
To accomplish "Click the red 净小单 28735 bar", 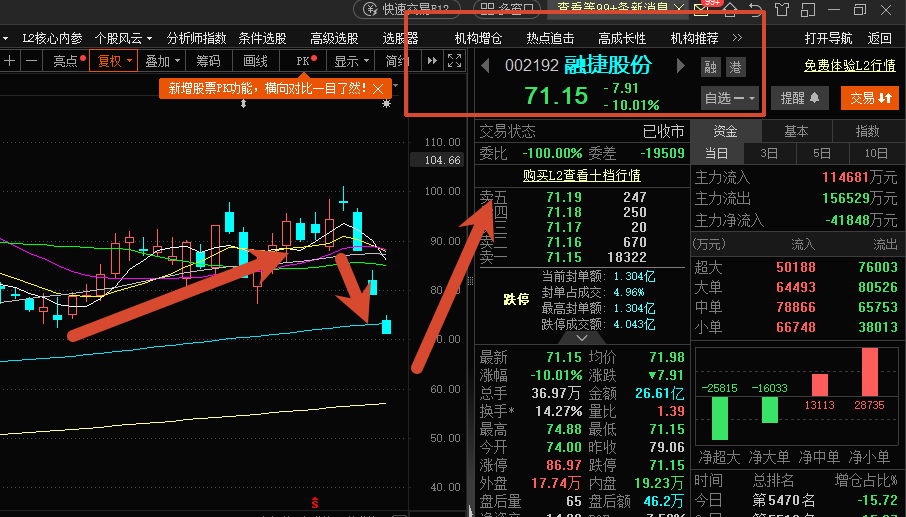I will (870, 371).
